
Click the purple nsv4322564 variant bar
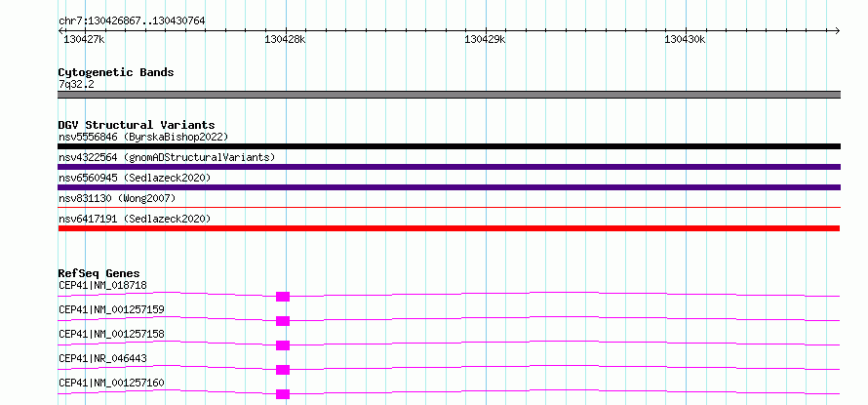click(x=449, y=167)
